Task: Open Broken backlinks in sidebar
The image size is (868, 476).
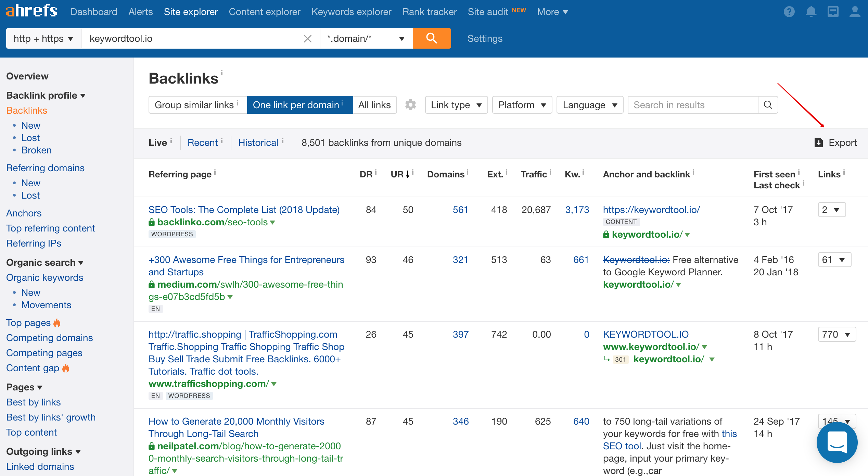Action: pos(36,150)
